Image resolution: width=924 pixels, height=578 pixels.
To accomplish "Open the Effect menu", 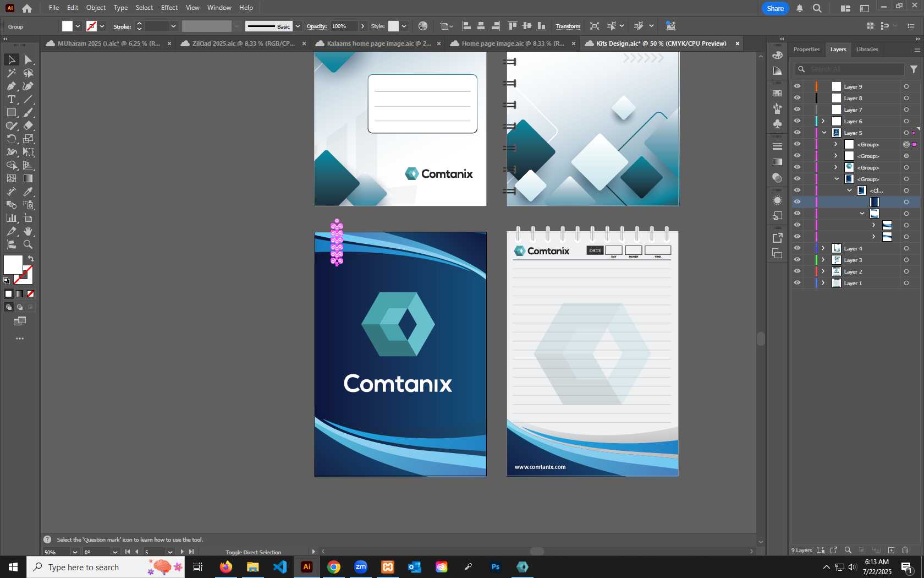I will click(x=169, y=8).
